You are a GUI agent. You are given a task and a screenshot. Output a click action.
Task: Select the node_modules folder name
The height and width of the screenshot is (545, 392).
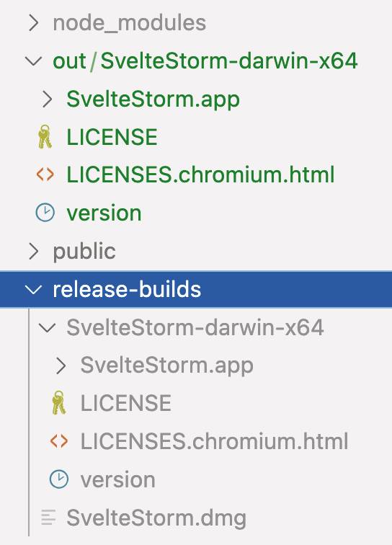point(130,23)
